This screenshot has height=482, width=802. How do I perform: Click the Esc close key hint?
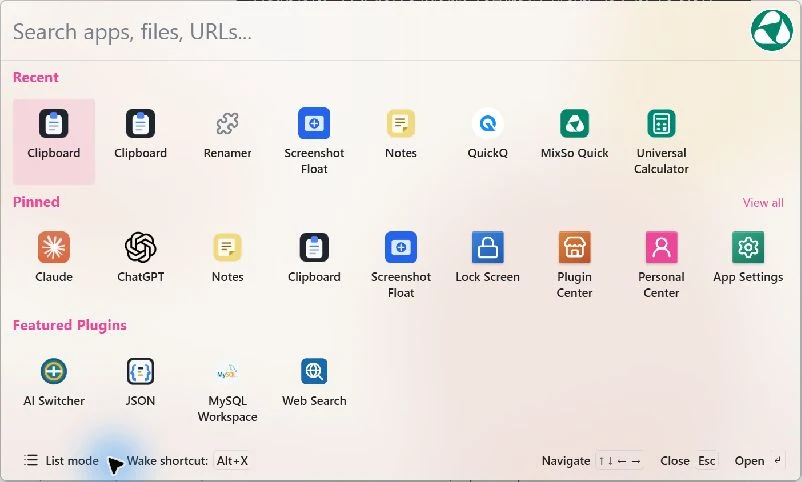tap(706, 461)
